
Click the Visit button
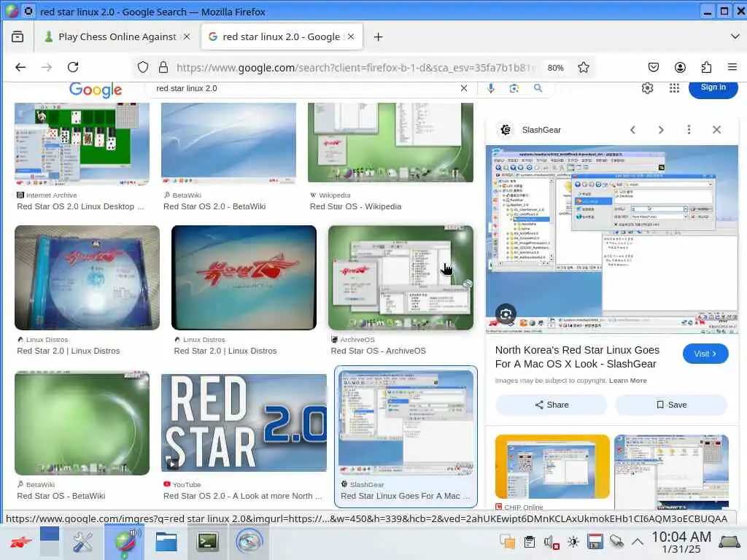(x=705, y=354)
